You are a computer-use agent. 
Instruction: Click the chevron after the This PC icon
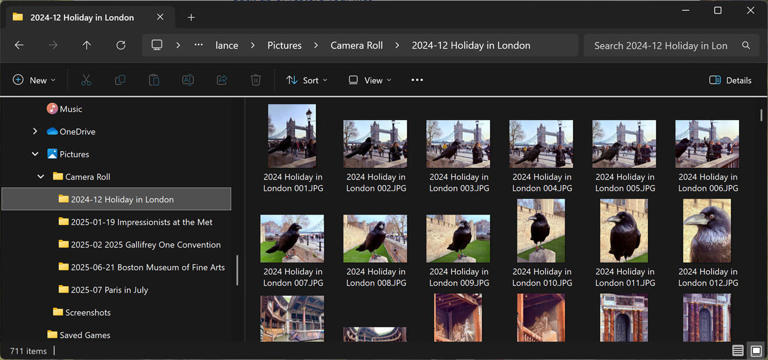(178, 45)
